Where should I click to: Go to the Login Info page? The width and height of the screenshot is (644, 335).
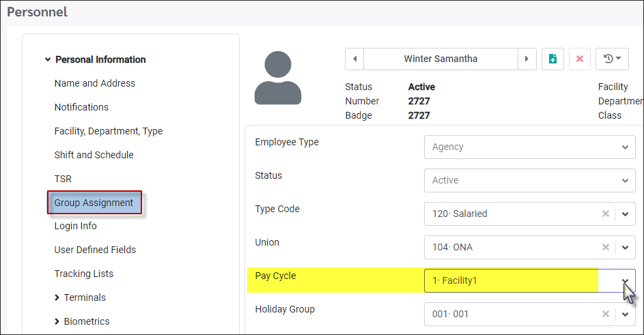(76, 227)
